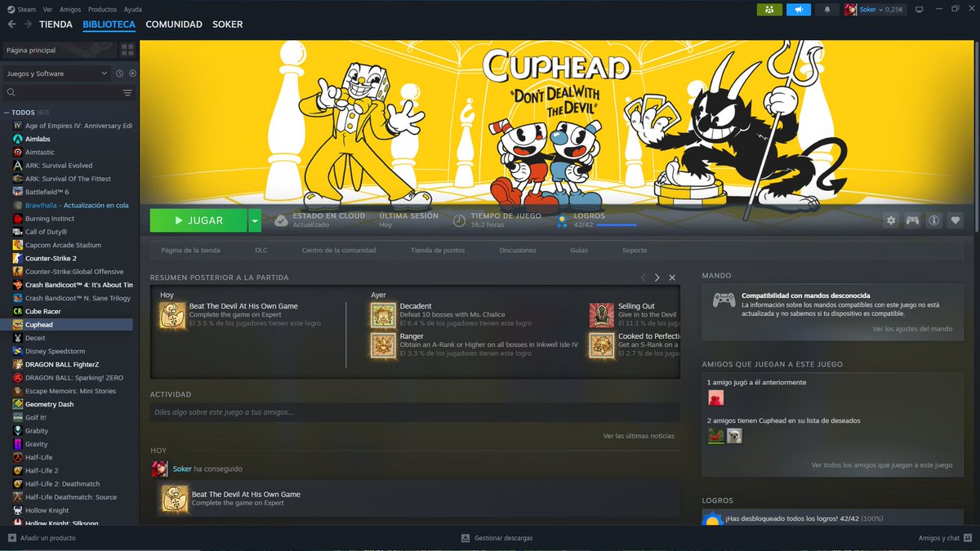980x551 pixels.
Task: Open the cloud status icon
Action: coord(281,220)
